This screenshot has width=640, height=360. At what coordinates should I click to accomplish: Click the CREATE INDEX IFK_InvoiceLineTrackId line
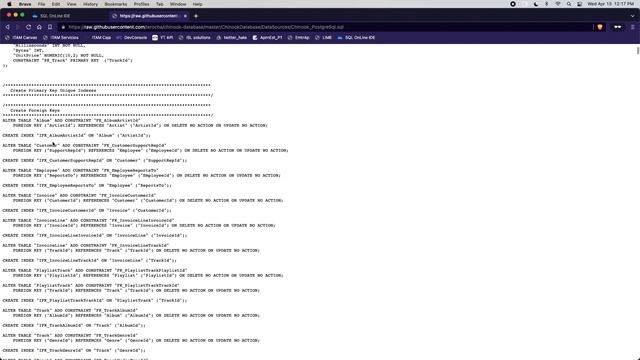click(x=89, y=260)
